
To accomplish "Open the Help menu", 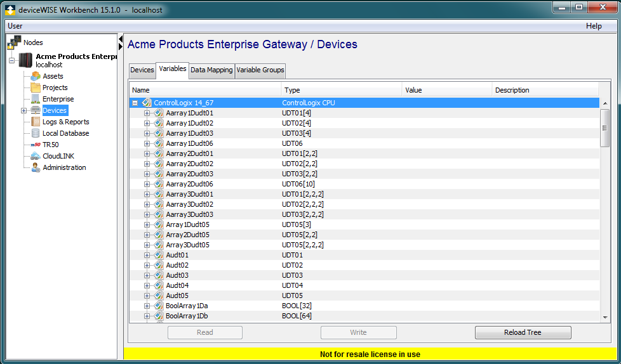I will pyautogui.click(x=594, y=26).
